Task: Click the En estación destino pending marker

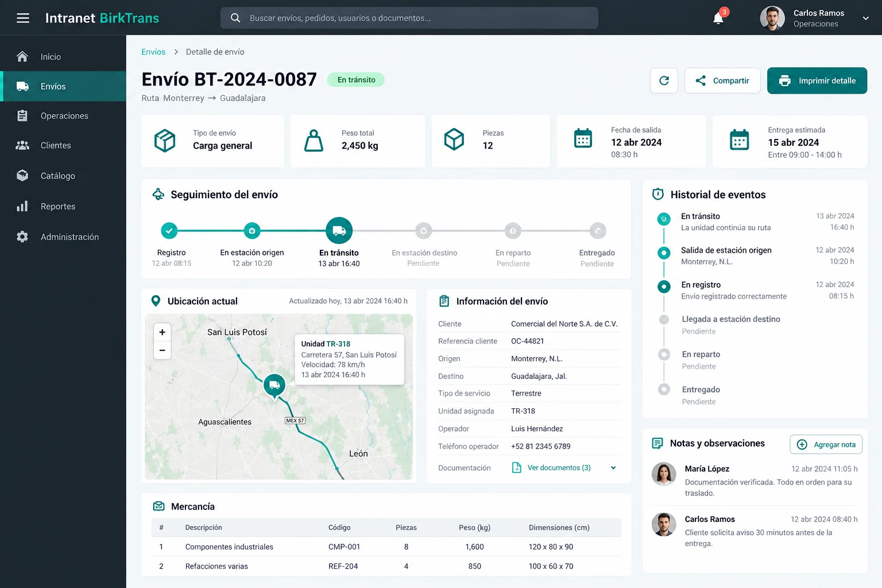Action: 423,231
